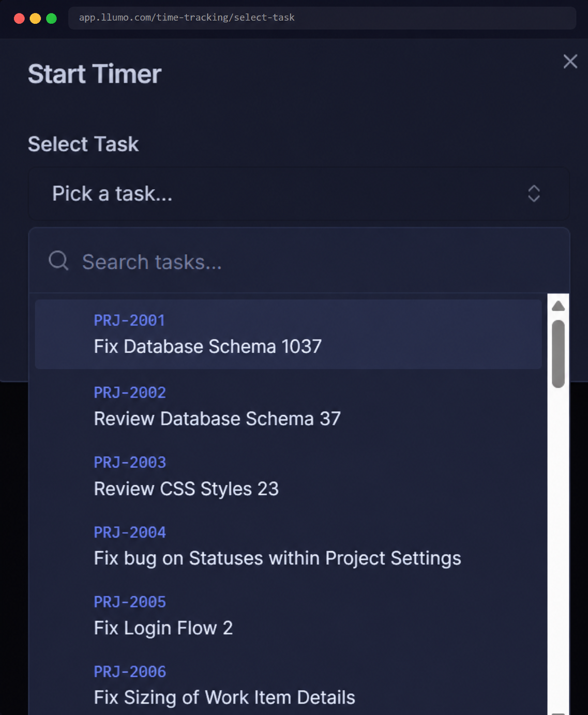Click the up-down chevron icon in task selector
The height and width of the screenshot is (715, 588).
[x=534, y=194]
